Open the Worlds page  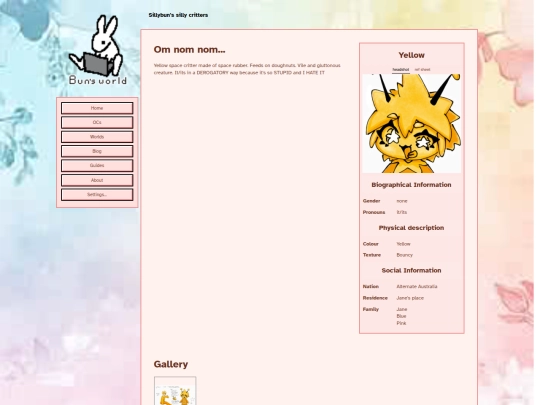(97, 137)
